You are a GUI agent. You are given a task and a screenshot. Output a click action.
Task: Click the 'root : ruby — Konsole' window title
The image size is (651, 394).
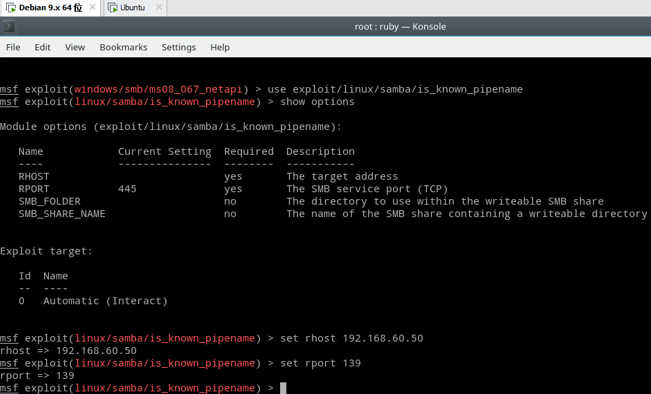pos(400,27)
